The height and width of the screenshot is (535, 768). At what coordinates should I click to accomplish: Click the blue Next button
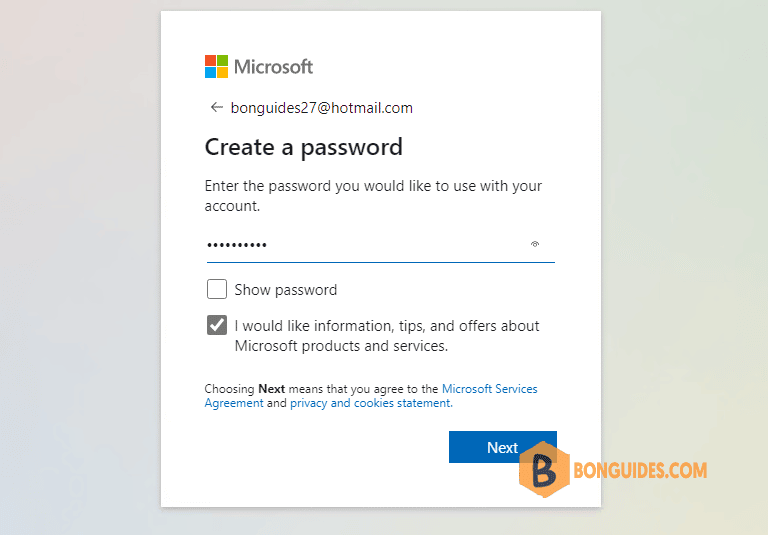coord(503,447)
